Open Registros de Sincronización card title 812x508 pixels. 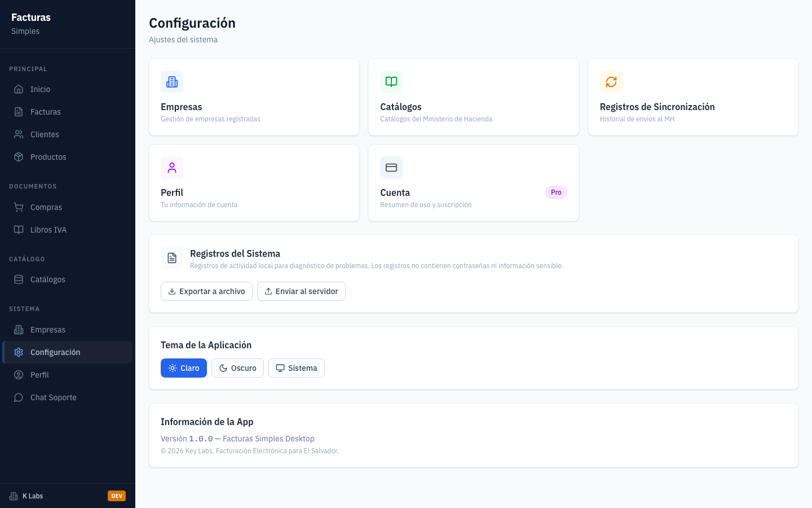click(x=657, y=107)
